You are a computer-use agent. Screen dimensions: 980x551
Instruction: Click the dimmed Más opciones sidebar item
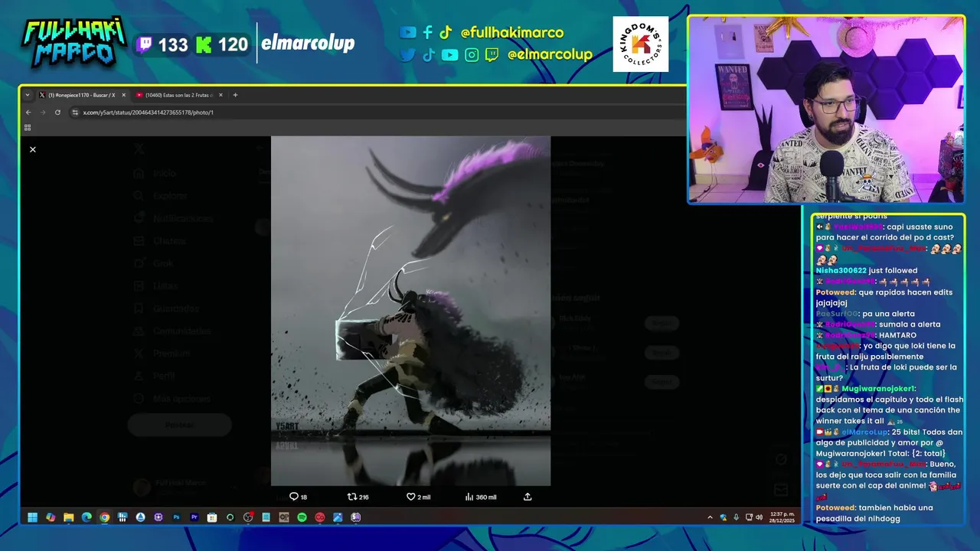coord(173,399)
